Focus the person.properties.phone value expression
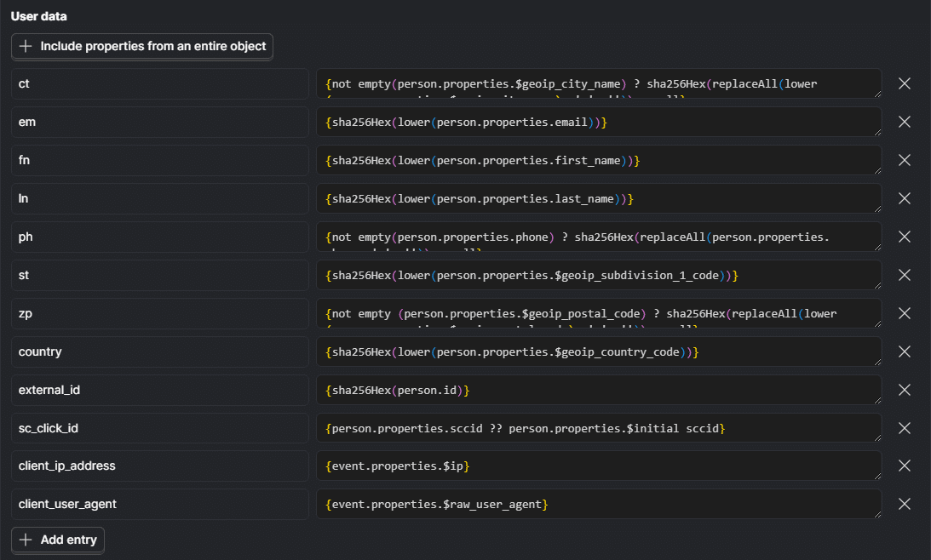This screenshot has width=931, height=560. [x=599, y=237]
